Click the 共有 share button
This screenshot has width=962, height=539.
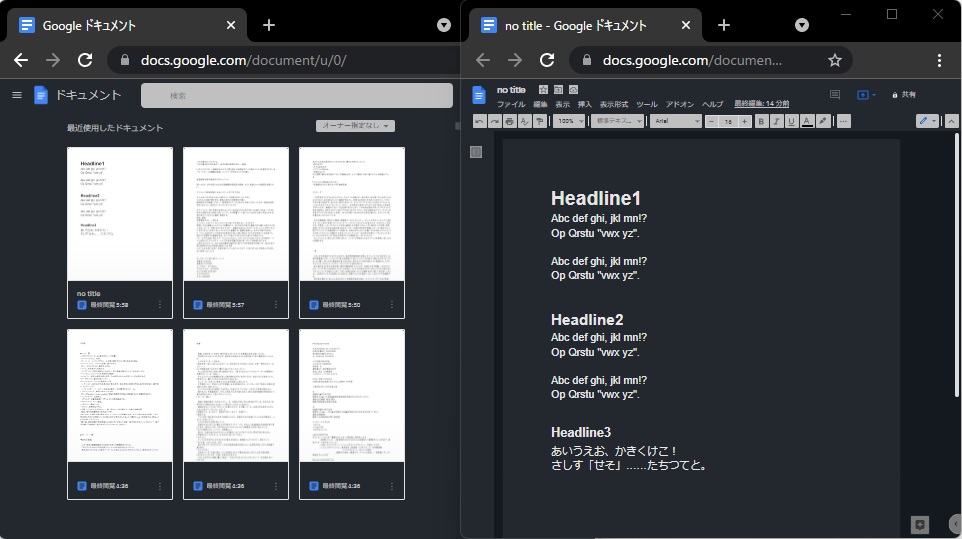click(x=904, y=94)
